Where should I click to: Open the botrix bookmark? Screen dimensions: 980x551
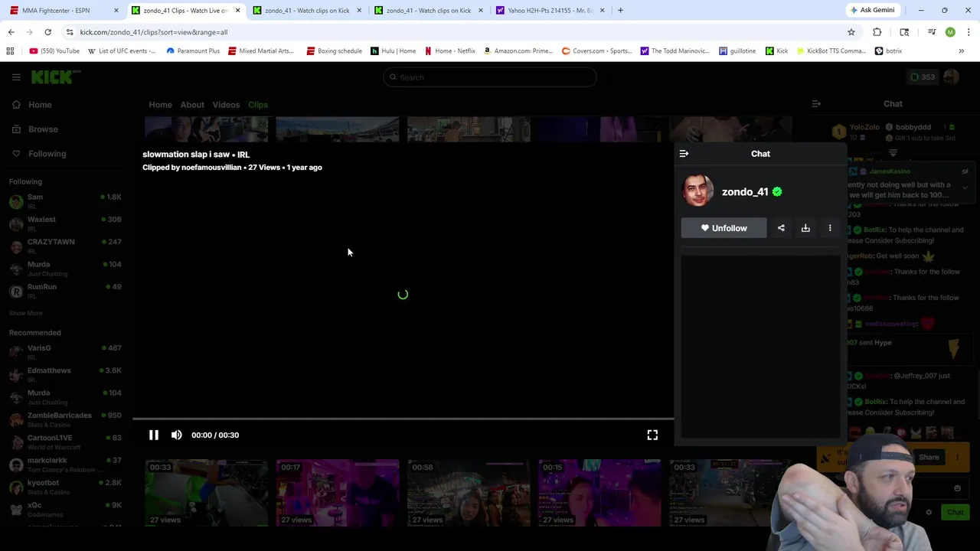pyautogui.click(x=889, y=51)
